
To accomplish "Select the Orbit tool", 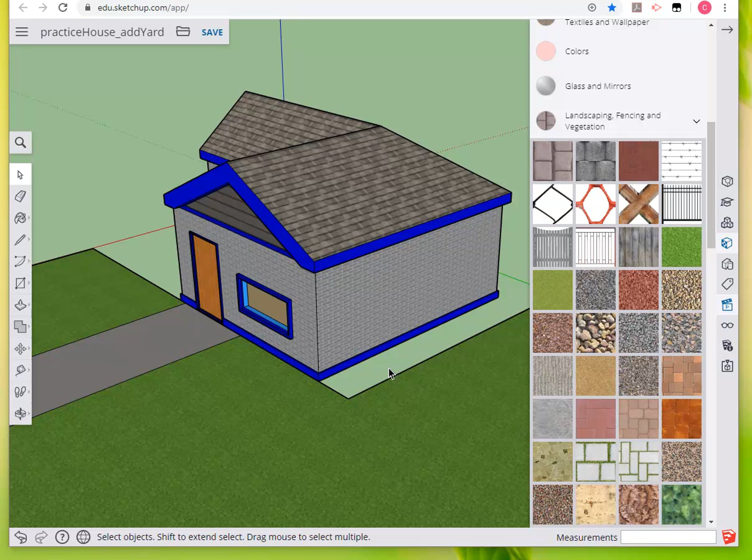I will tap(20, 413).
